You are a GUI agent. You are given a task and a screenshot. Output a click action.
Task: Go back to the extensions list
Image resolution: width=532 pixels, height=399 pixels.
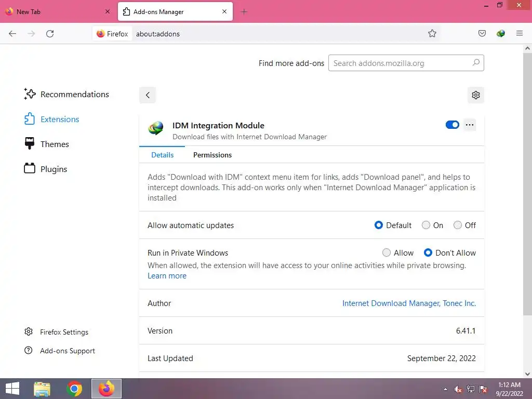[148, 95]
